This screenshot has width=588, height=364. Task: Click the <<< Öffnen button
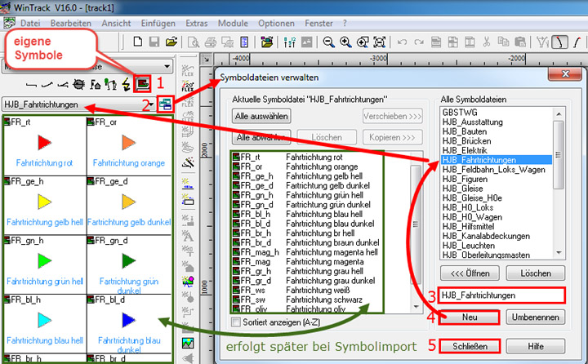click(x=470, y=273)
